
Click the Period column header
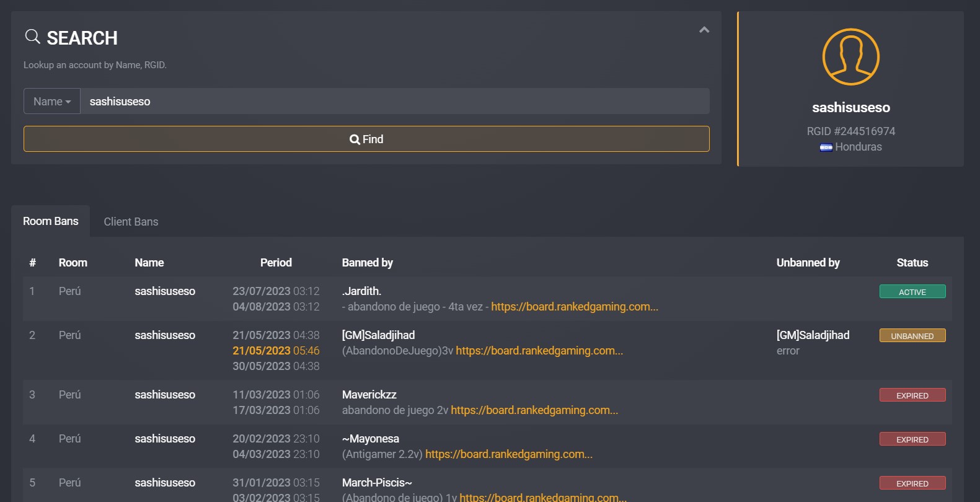276,263
